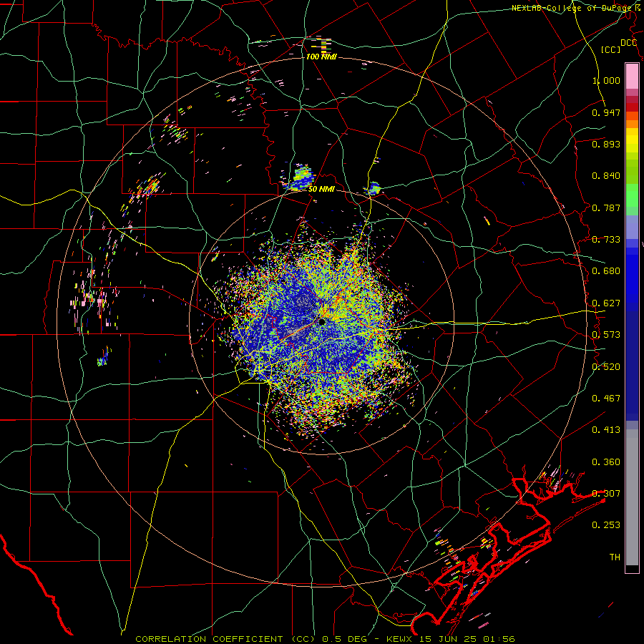This screenshot has height=644, width=644.
Task: Select the 0.733 color scale value
Action: pyautogui.click(x=606, y=240)
